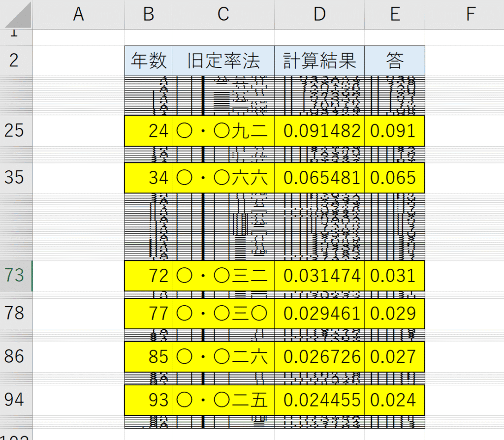Click the 旧定率法 header cell
This screenshot has width=504, height=440.
223,61
